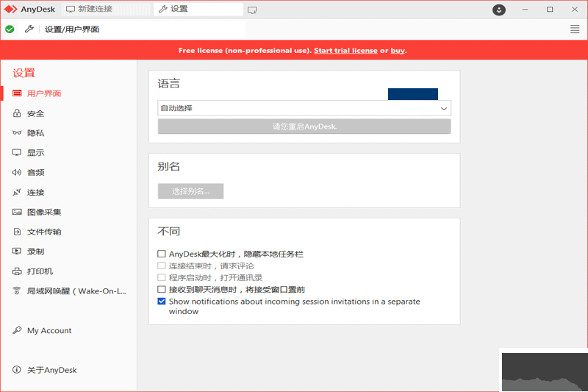This screenshot has height=392, width=588.
Task: Open 录制 settings section
Action: coord(35,252)
